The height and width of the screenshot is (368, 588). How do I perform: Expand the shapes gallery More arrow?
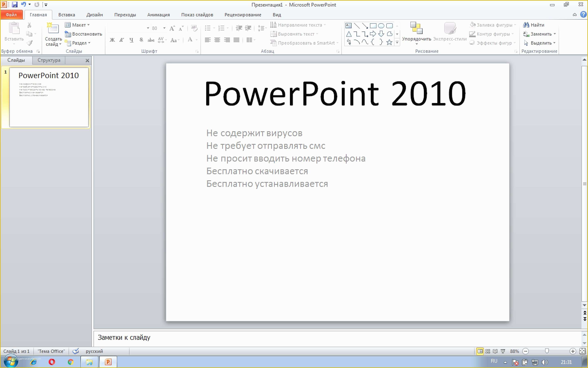click(397, 43)
